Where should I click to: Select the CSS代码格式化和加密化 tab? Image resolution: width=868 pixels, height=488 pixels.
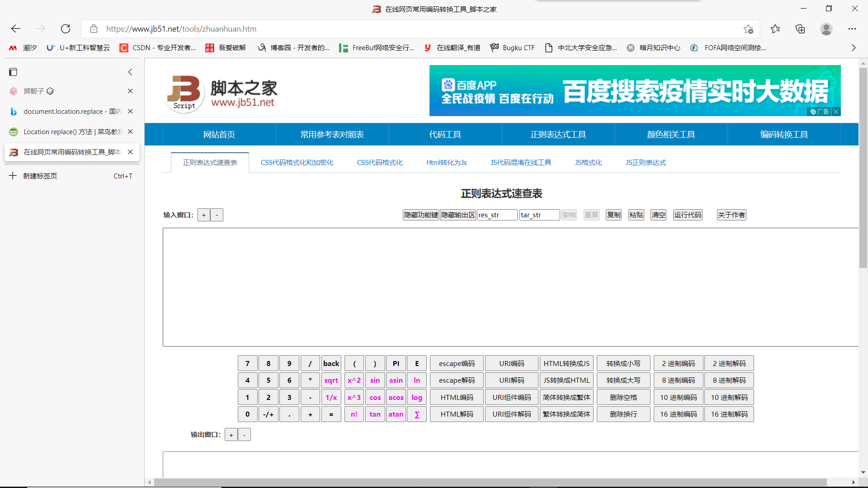pyautogui.click(x=297, y=162)
